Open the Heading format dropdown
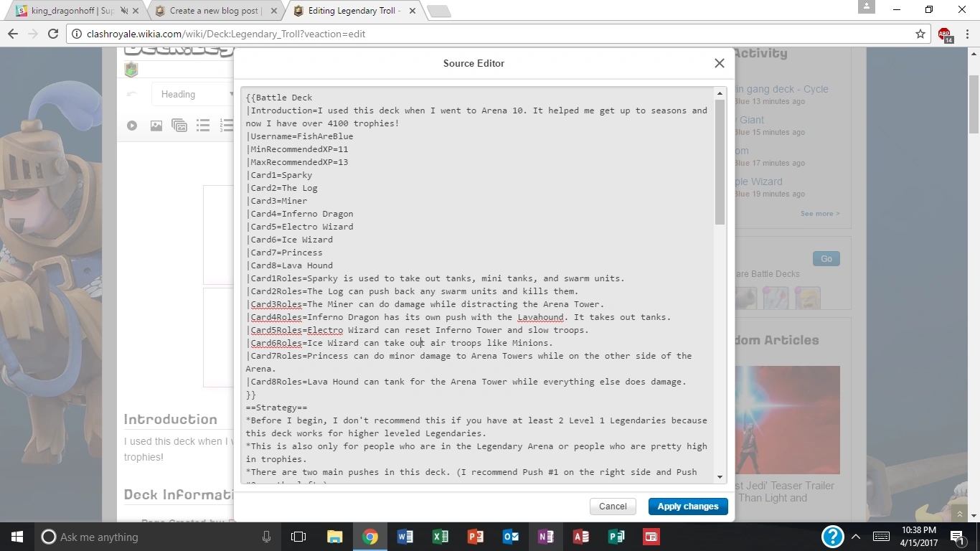 click(194, 94)
